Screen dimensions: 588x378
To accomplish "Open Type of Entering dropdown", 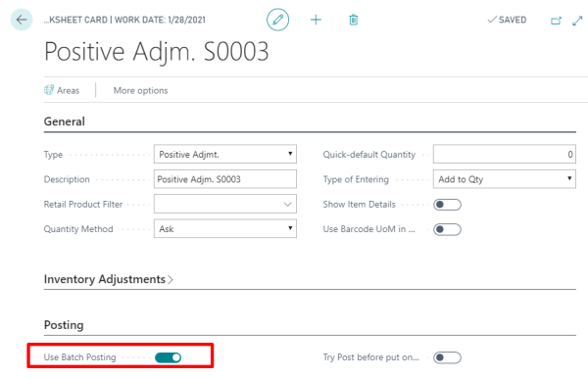I will [505, 179].
